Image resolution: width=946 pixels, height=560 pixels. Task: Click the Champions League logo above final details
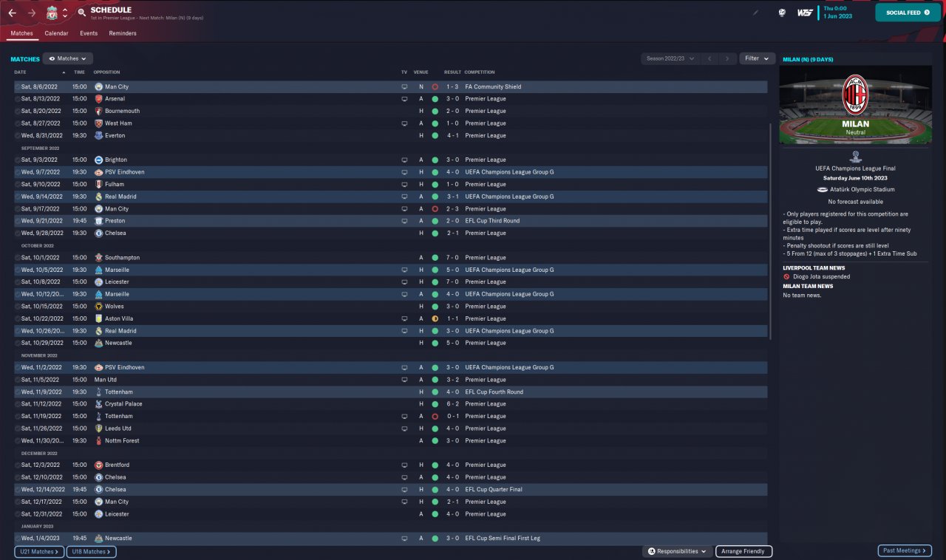click(x=855, y=157)
